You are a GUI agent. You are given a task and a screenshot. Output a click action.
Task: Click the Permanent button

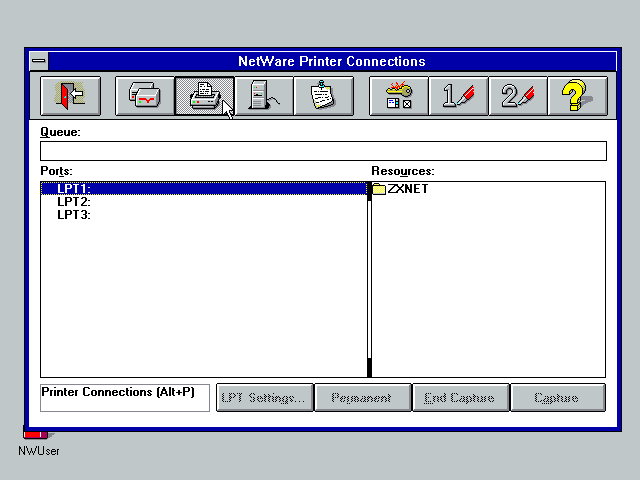pyautogui.click(x=362, y=398)
